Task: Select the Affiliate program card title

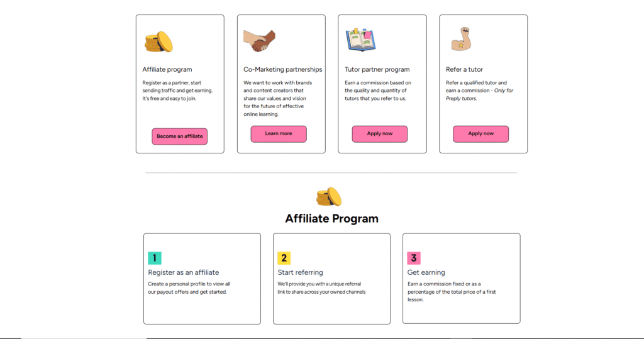Action: [x=167, y=69]
